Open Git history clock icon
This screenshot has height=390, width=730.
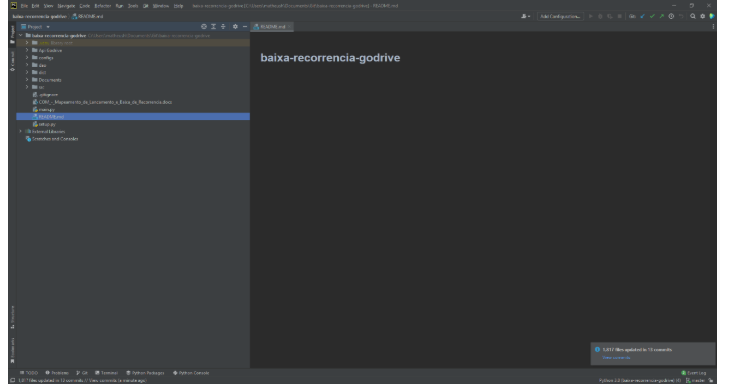click(671, 16)
